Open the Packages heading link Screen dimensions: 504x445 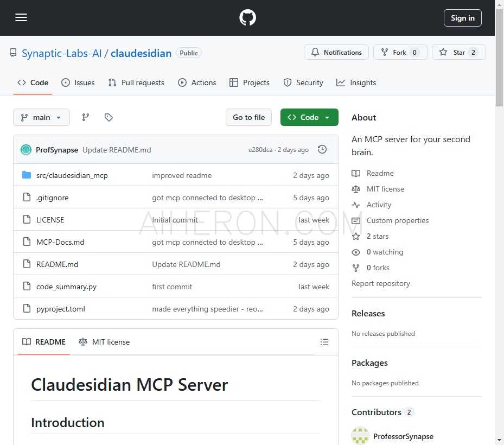coord(369,363)
